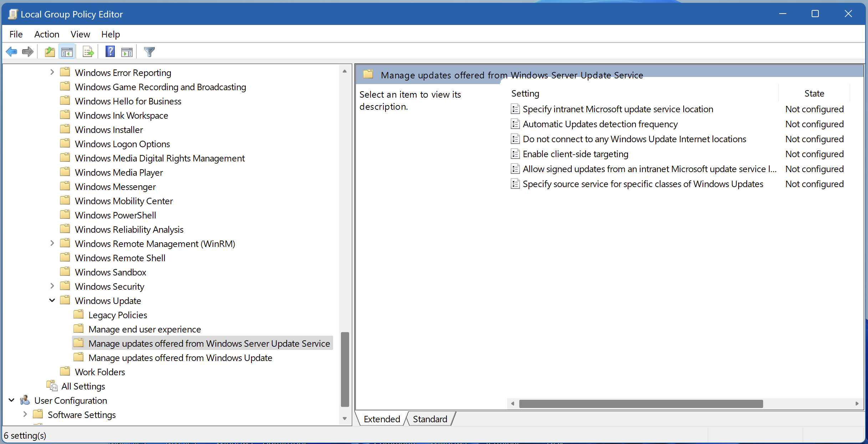868x444 pixels.
Task: Click policy icon beside Do not connect to any Windows Update
Action: click(515, 139)
